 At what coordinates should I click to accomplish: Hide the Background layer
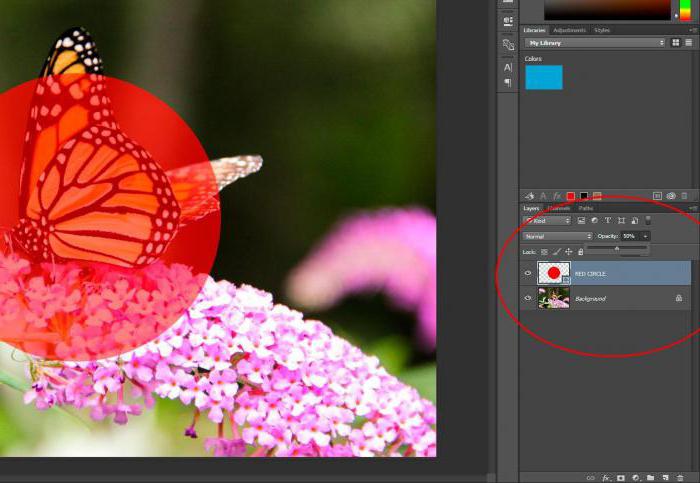click(528, 298)
